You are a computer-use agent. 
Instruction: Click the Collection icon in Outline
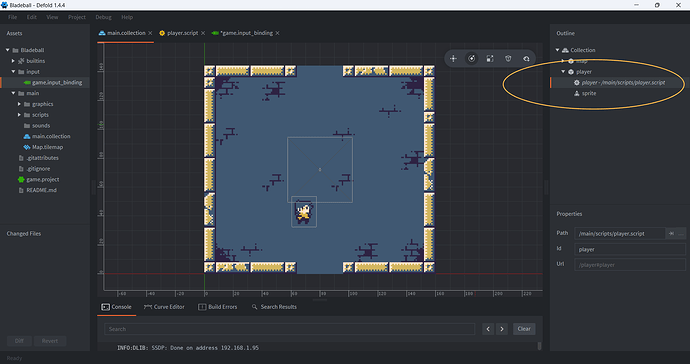click(x=565, y=50)
